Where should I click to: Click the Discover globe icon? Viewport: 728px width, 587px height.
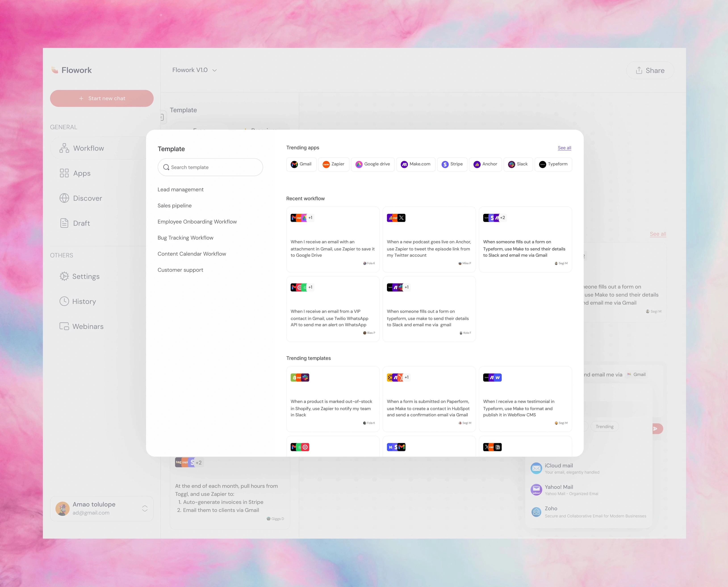point(64,198)
